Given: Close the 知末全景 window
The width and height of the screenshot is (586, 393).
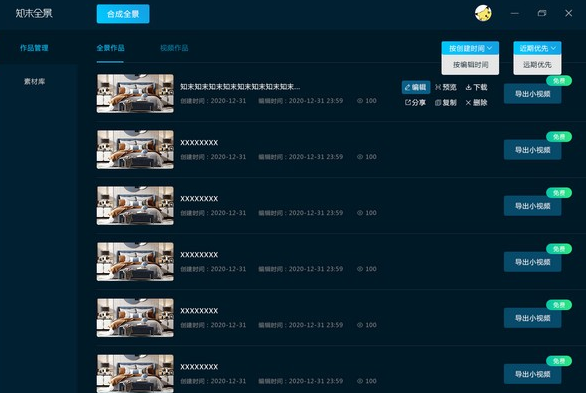Looking at the screenshot, I should pos(568,13).
